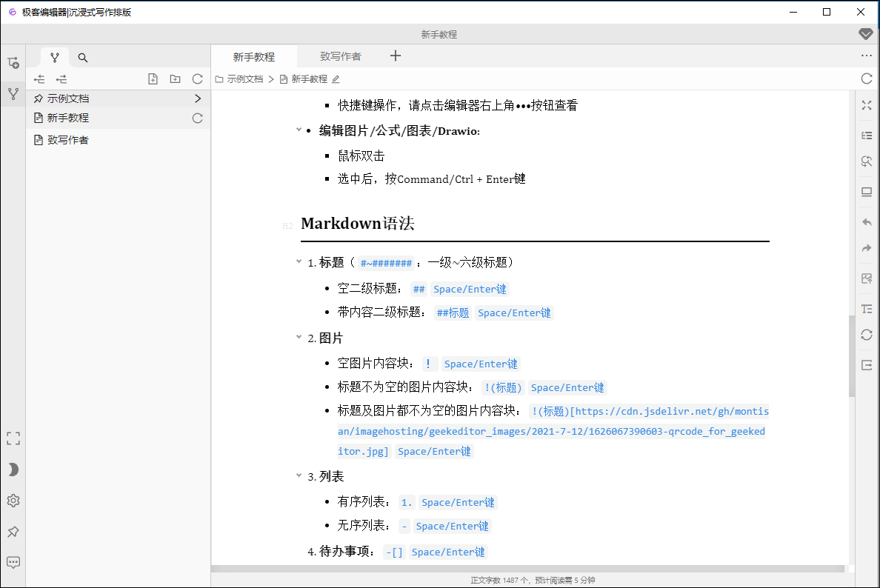Expand the 示例文档 folder chevron

(198, 98)
